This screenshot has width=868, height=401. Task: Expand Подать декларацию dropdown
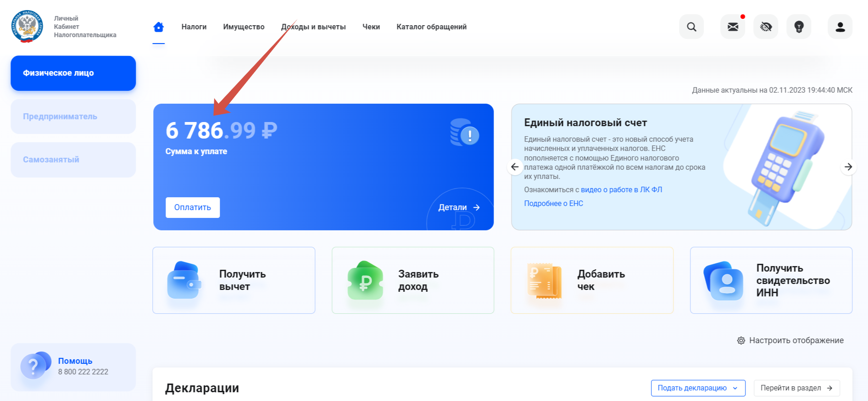698,388
